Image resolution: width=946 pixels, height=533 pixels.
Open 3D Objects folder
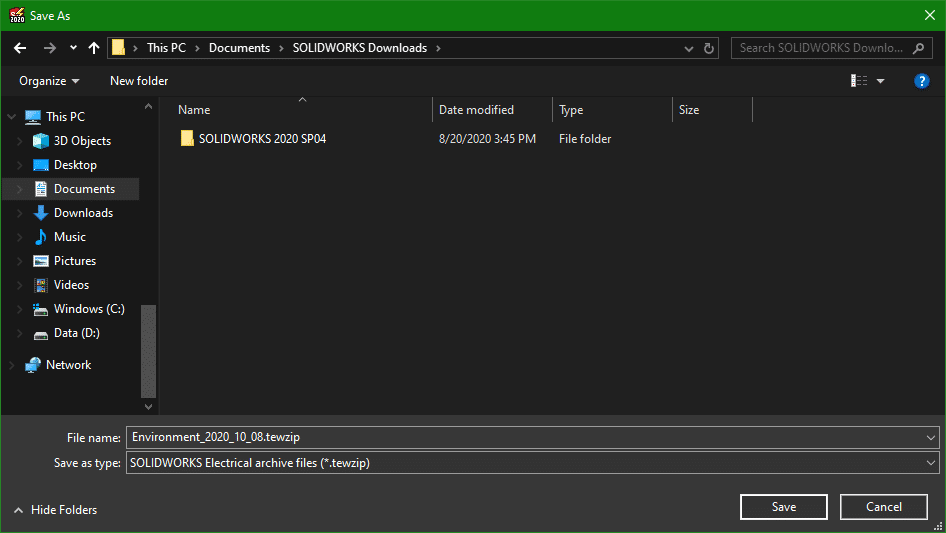pos(82,141)
